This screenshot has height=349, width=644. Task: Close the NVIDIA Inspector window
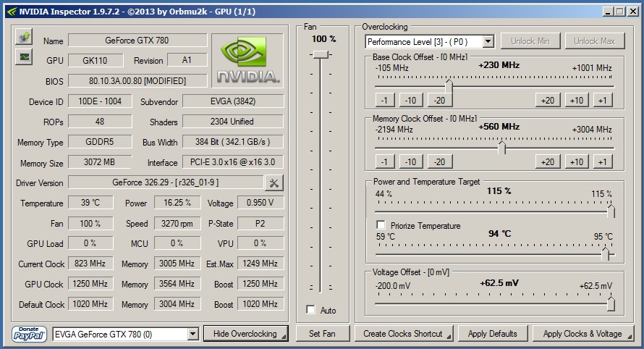[x=633, y=12]
